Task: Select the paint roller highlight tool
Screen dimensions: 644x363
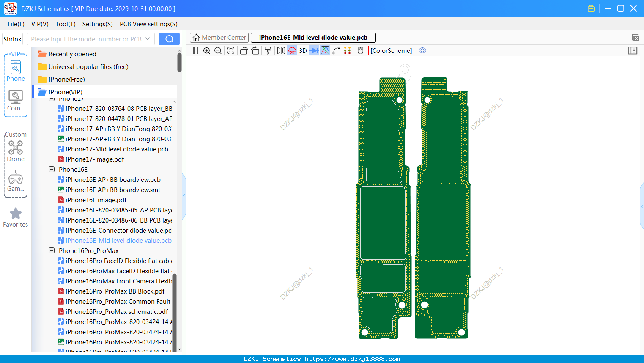Action: (268, 51)
